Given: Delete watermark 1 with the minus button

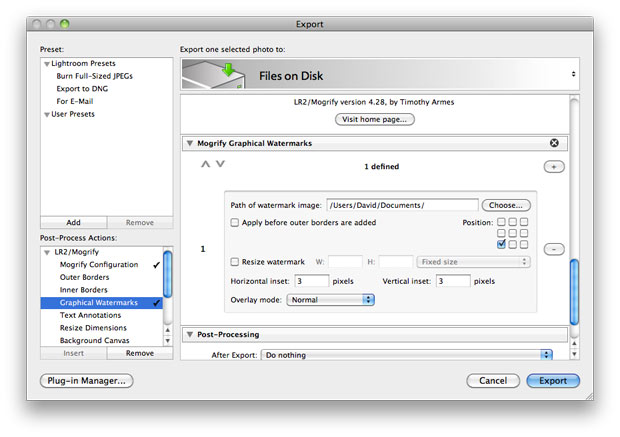Looking at the screenshot, I should (554, 249).
